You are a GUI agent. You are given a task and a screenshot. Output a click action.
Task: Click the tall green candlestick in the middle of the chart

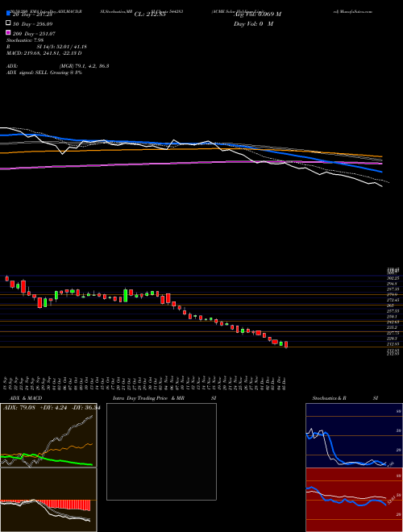tap(126, 296)
